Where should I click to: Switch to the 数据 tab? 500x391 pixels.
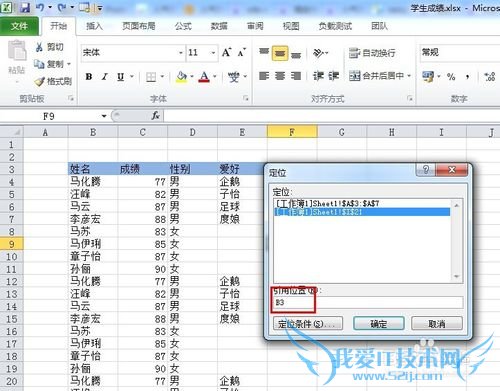click(219, 26)
